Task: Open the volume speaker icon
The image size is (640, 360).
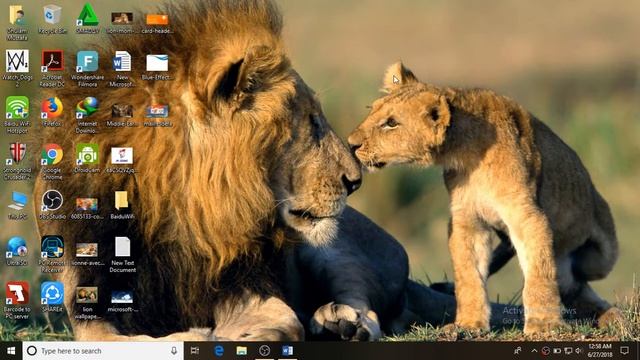Action: (578, 351)
